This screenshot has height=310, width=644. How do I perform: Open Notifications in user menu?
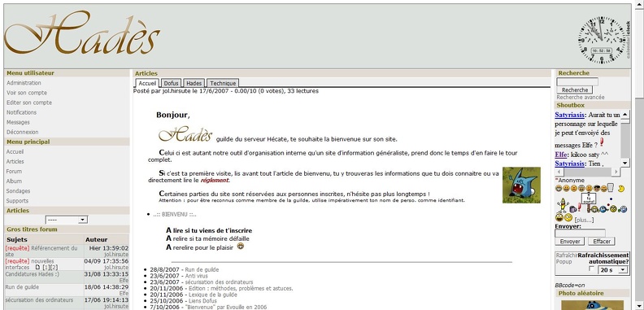[21, 112]
